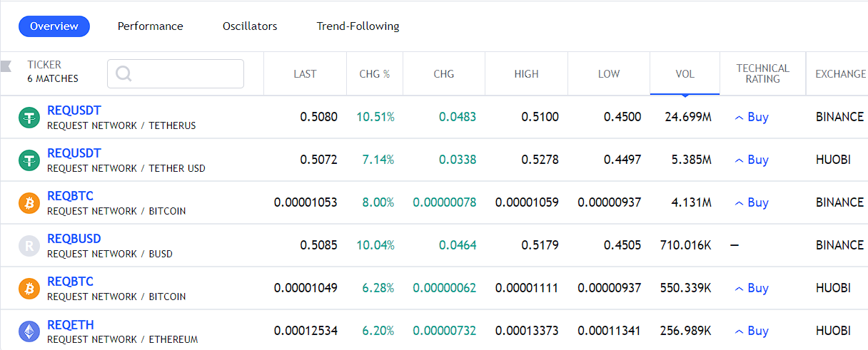
Task: Open the Oscillators tab
Action: 250,26
